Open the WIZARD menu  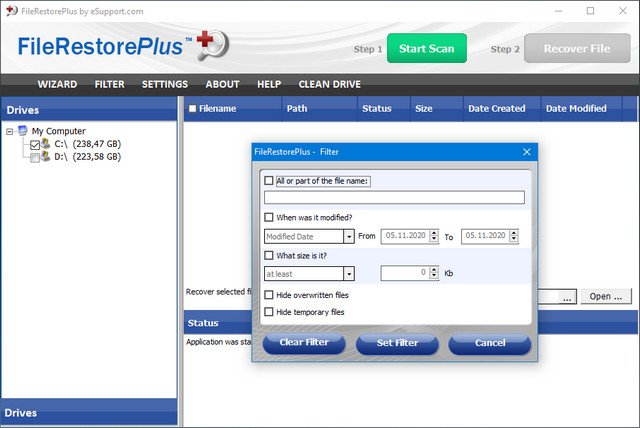(57, 84)
